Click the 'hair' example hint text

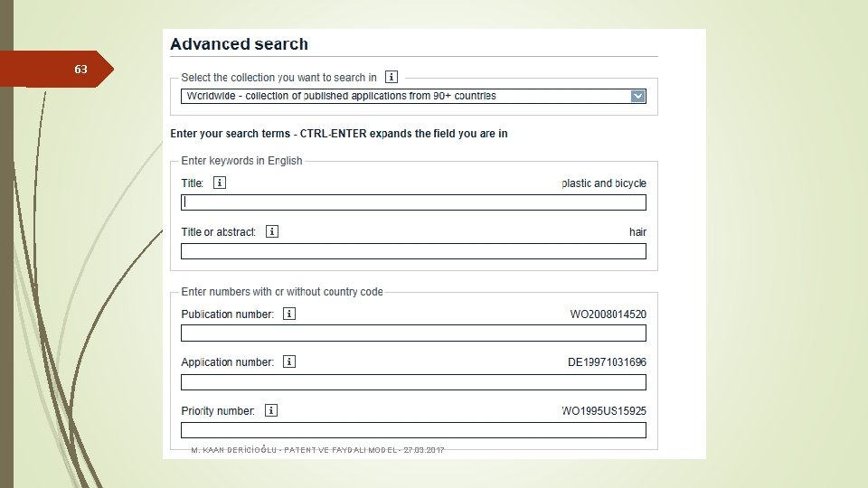click(637, 232)
